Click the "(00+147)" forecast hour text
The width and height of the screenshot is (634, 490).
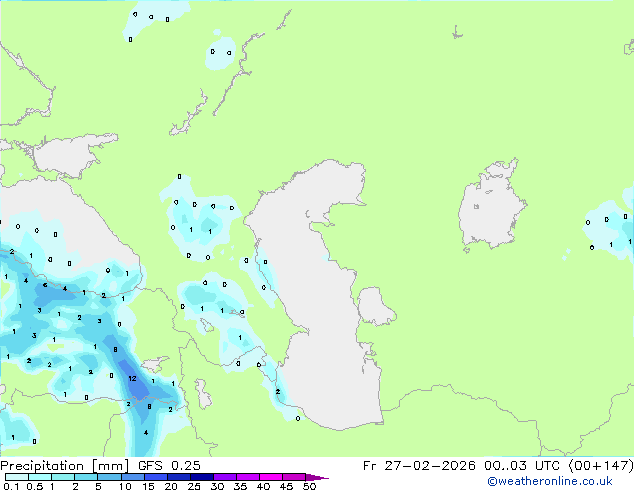pyautogui.click(x=601, y=466)
